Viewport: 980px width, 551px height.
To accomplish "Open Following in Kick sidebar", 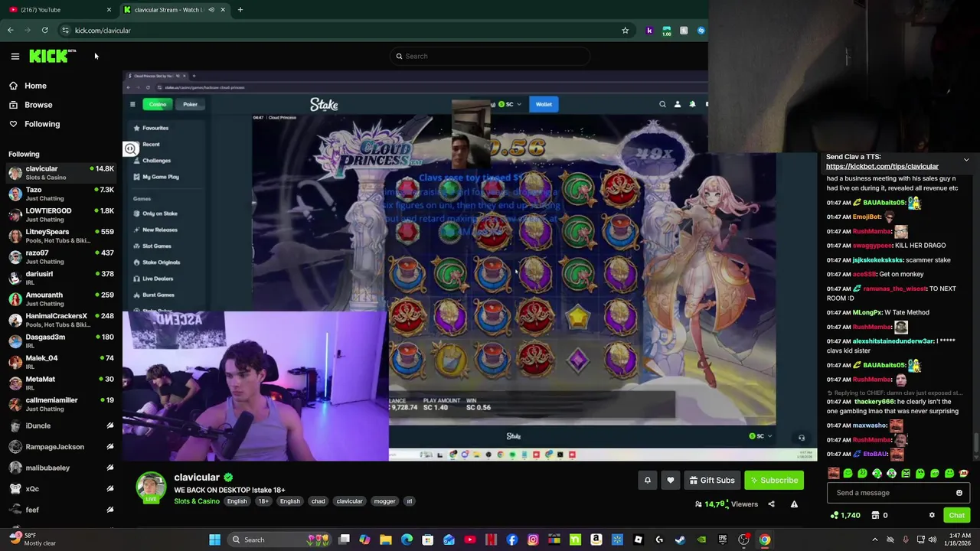I will pos(42,124).
